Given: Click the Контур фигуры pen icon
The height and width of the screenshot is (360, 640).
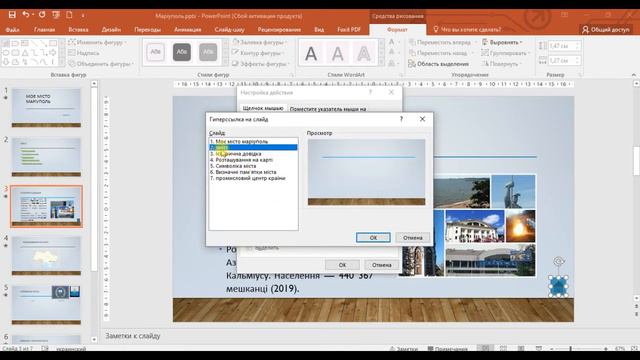Looking at the screenshot, I should tap(236, 53).
